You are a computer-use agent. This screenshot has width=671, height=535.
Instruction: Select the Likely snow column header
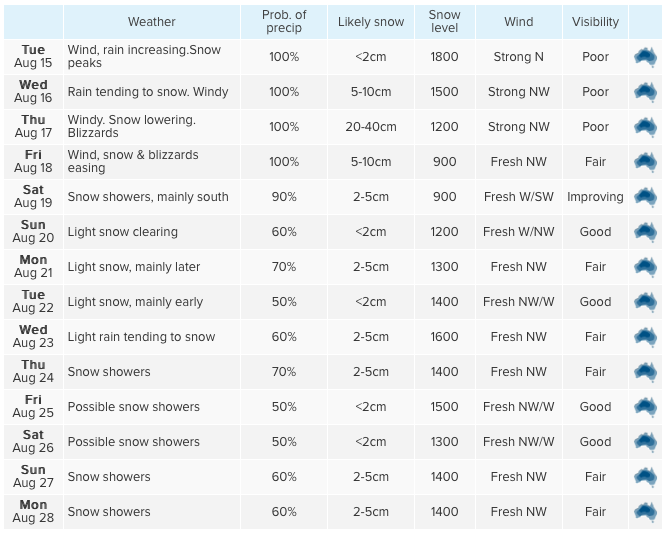pyautogui.click(x=371, y=22)
